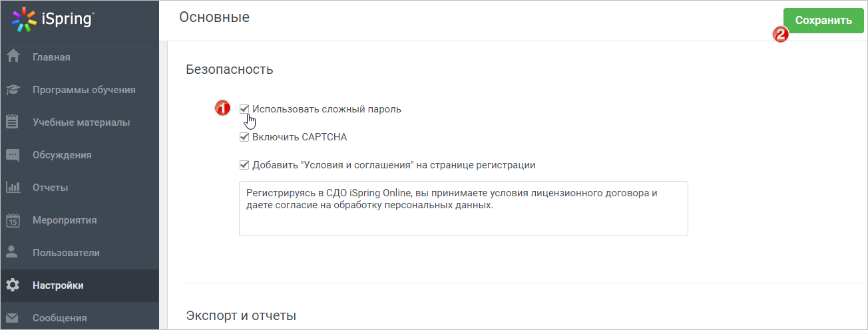This screenshot has height=330, width=868.
Task: Select the person icon for Пользователи
Action: [x=13, y=252]
